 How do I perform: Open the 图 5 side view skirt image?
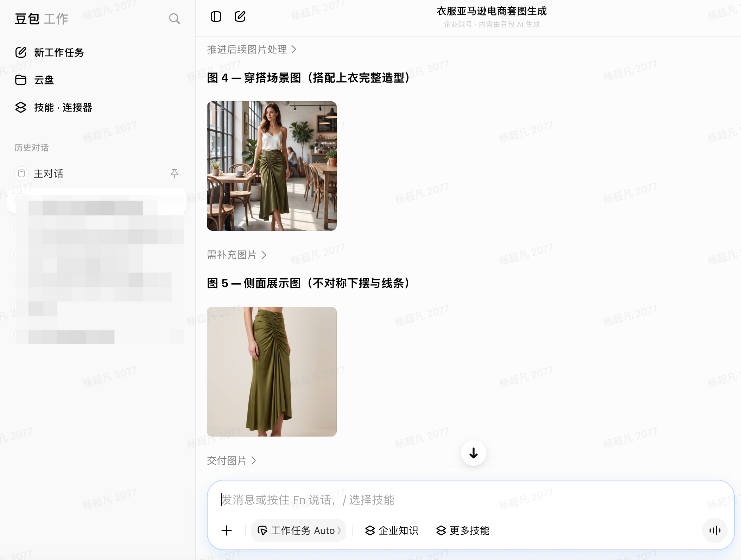272,371
